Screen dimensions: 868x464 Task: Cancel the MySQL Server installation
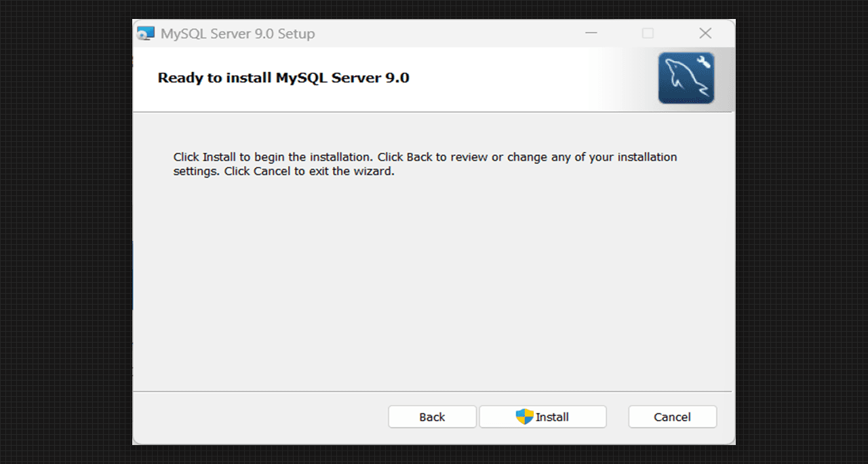(x=672, y=417)
